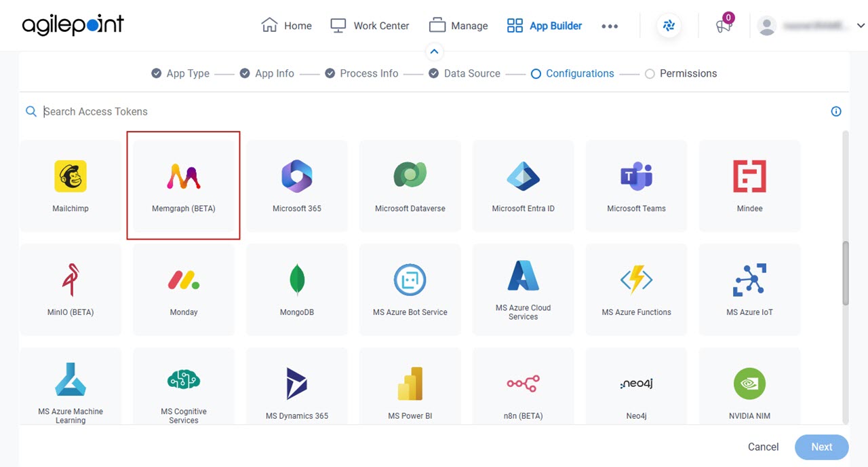Focus the Search Access Tokens field

coord(434,111)
